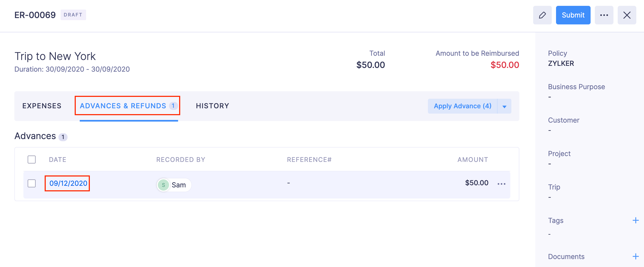Click the Apply Advance (4) button
Image resolution: width=644 pixels, height=267 pixels.
click(462, 106)
